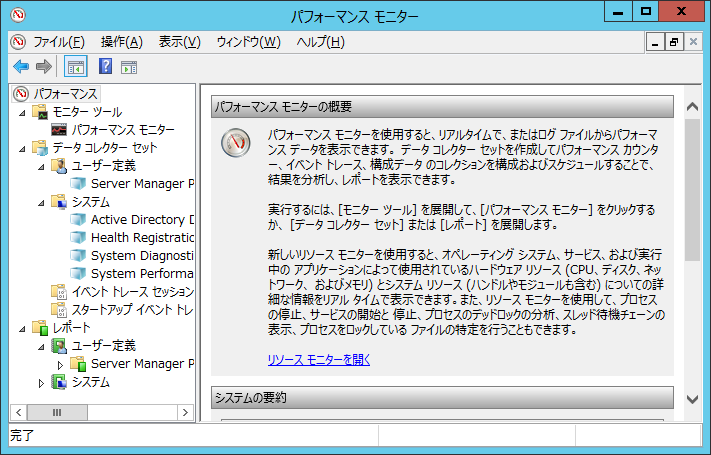711x455 pixels.
Task: Select System Performance label in the tree
Action: point(142,274)
